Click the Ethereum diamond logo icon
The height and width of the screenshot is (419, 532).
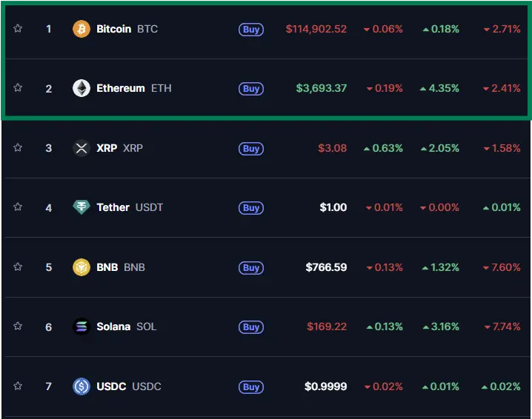82,88
